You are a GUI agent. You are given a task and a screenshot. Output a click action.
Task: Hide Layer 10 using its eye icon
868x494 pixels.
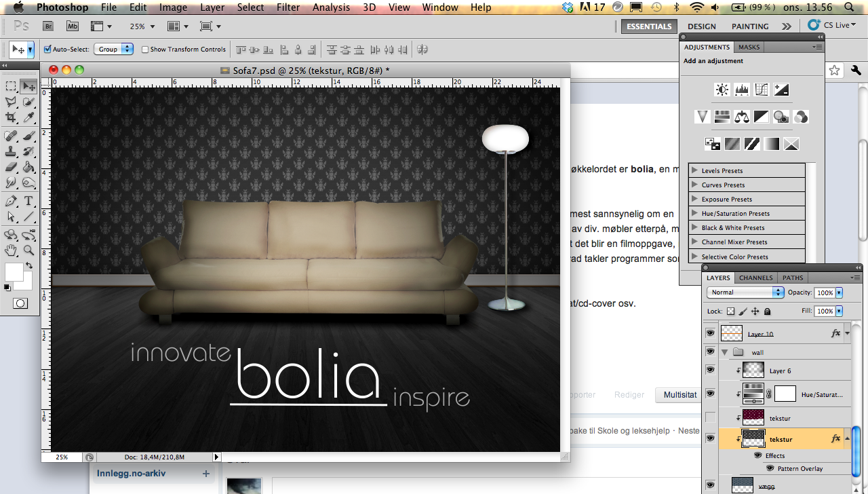pos(710,333)
